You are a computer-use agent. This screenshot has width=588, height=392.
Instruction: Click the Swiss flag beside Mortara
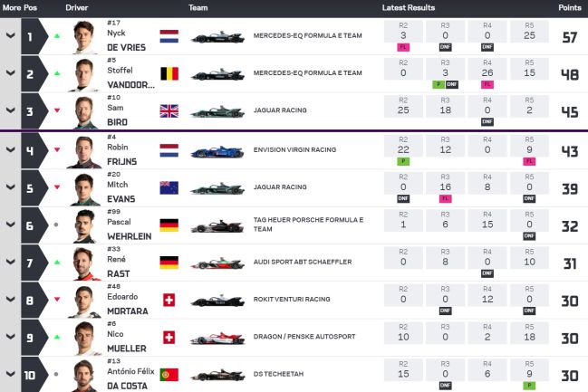pyautogui.click(x=169, y=300)
